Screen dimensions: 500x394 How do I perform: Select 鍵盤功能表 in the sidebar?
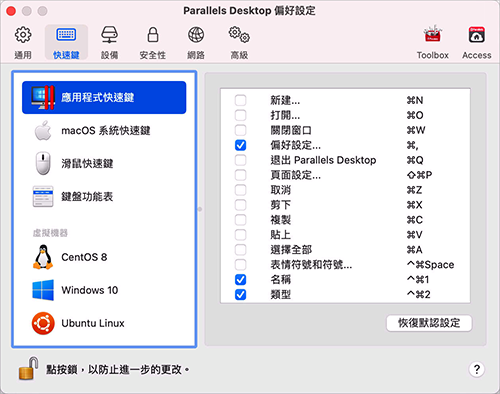(x=104, y=196)
